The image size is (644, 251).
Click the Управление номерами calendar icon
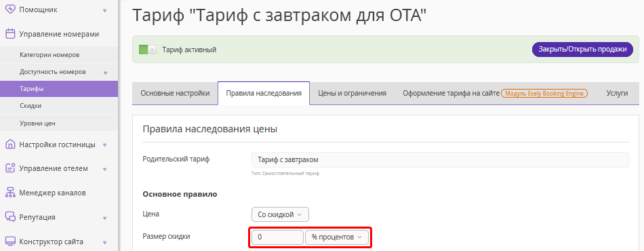pyautogui.click(x=10, y=34)
